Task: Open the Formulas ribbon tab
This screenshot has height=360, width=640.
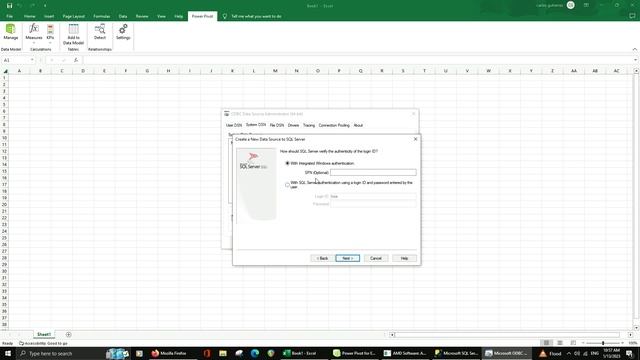Action: point(102,16)
